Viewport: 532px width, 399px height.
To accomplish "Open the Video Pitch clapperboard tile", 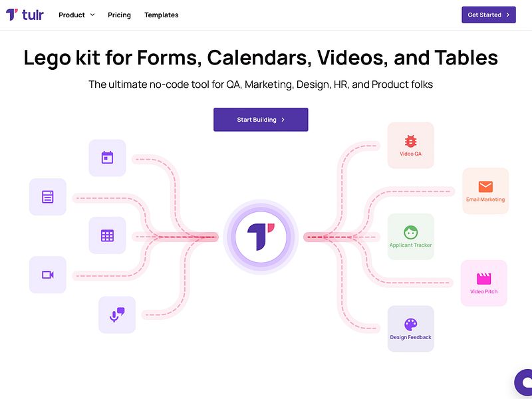I will [x=484, y=283].
